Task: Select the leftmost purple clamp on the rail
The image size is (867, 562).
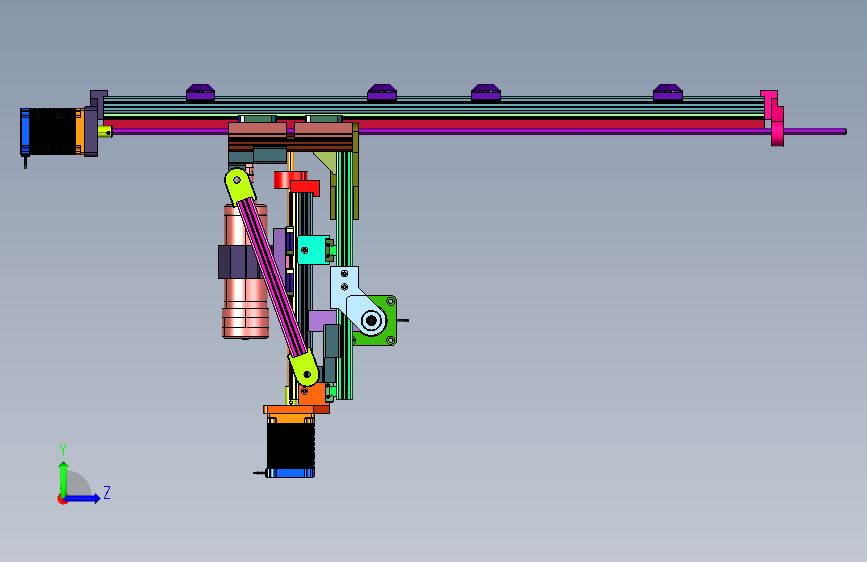Action: [x=200, y=92]
